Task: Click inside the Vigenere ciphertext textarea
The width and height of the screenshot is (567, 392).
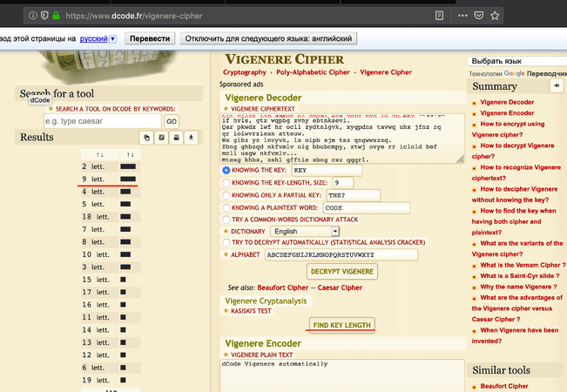Action: [x=341, y=139]
